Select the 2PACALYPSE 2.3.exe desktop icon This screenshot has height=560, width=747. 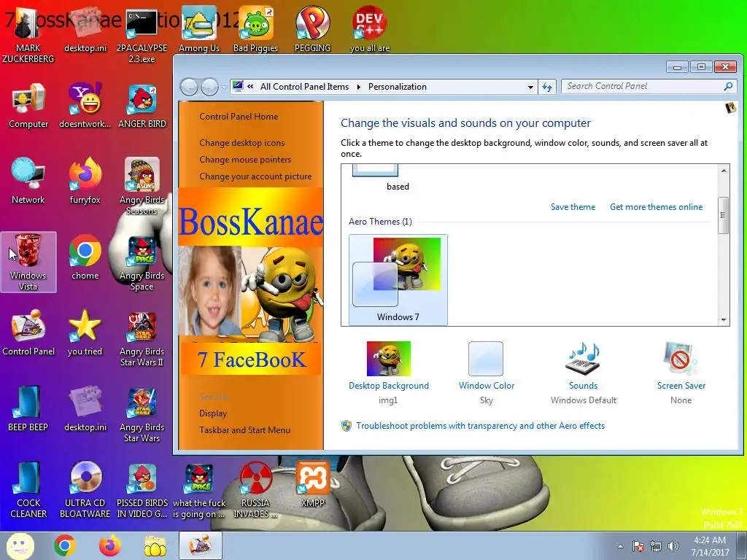click(142, 36)
